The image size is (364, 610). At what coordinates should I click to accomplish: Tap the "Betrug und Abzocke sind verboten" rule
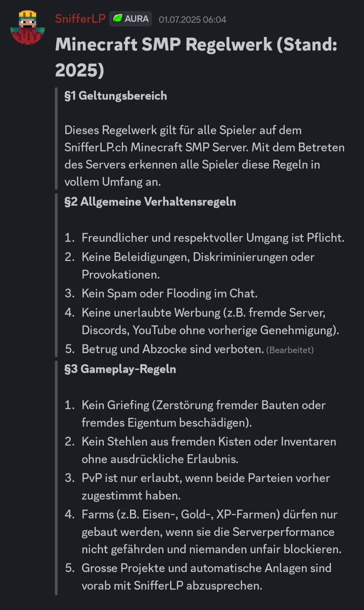coord(173,349)
